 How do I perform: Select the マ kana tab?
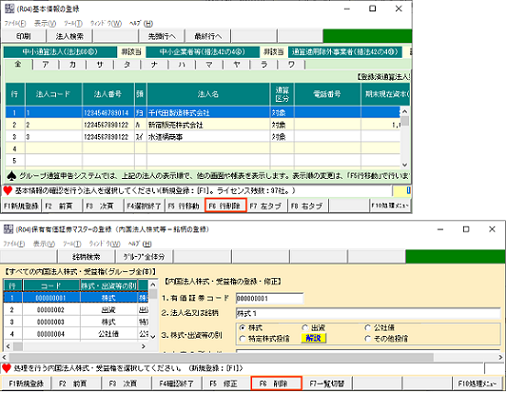pyautogui.click(x=209, y=65)
